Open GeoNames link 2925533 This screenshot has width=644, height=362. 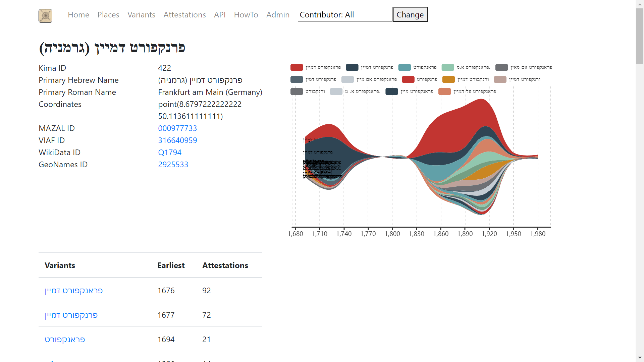point(173,165)
